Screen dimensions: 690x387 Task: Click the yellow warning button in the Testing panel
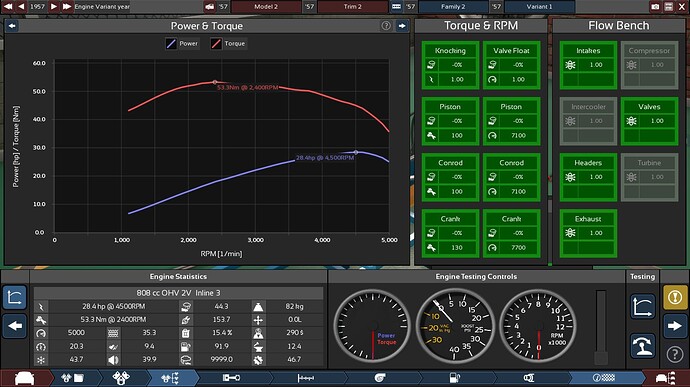pyautogui.click(x=675, y=297)
